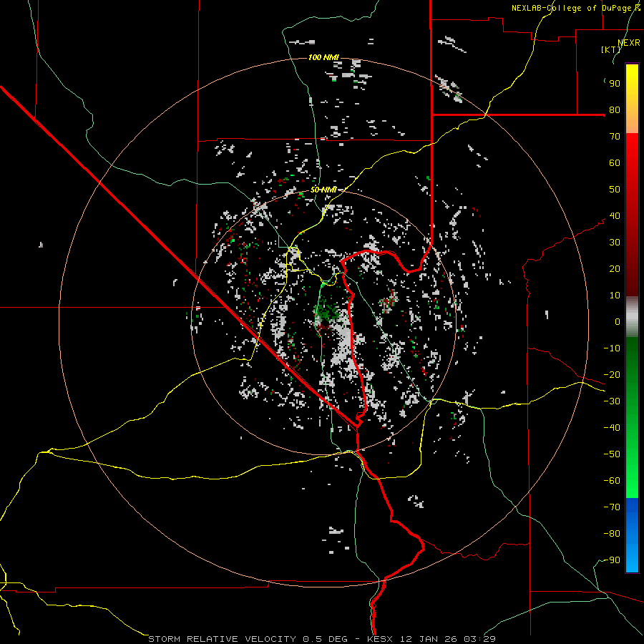The height and width of the screenshot is (644, 644).
Task: Click the NEXR label above the color bar
Action: pos(629,43)
